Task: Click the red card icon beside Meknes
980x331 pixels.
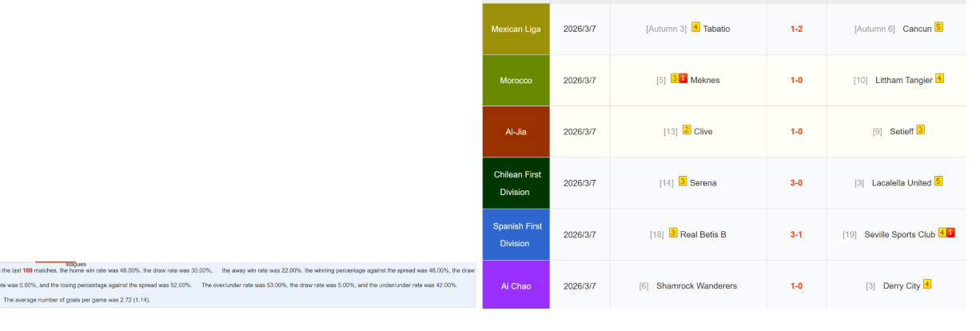Action: [x=683, y=78]
